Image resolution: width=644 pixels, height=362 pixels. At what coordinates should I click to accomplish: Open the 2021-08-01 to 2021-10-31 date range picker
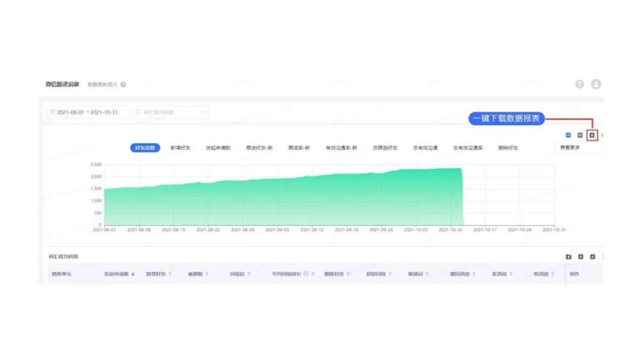(88, 112)
